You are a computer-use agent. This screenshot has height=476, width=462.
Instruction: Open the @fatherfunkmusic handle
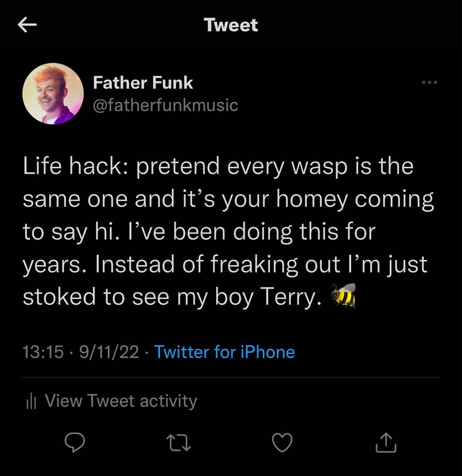165,105
